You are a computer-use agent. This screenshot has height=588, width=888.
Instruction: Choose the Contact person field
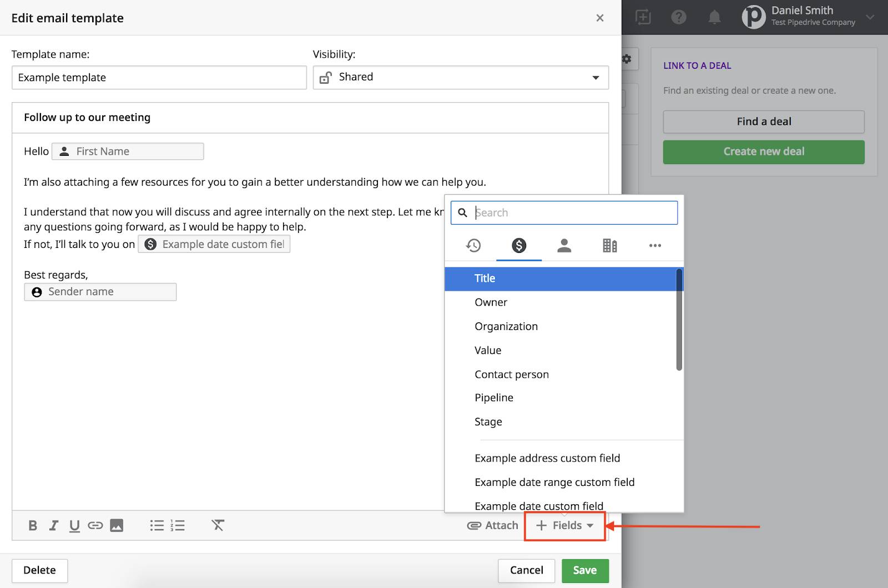511,374
